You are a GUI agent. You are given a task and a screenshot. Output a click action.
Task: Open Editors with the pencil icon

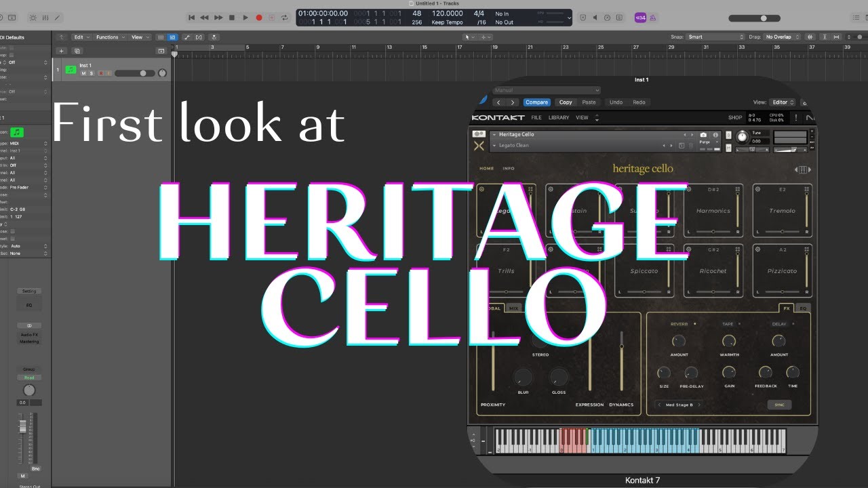(57, 18)
